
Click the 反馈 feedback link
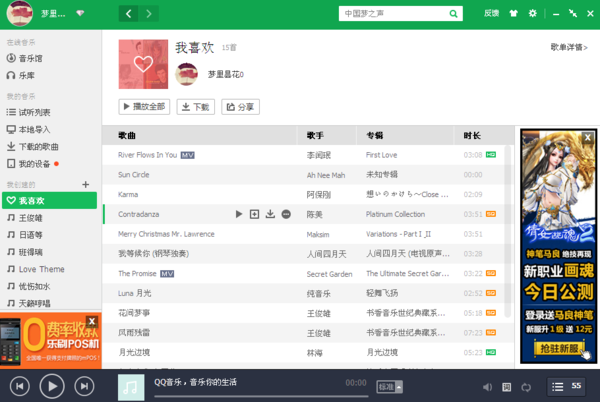[491, 13]
